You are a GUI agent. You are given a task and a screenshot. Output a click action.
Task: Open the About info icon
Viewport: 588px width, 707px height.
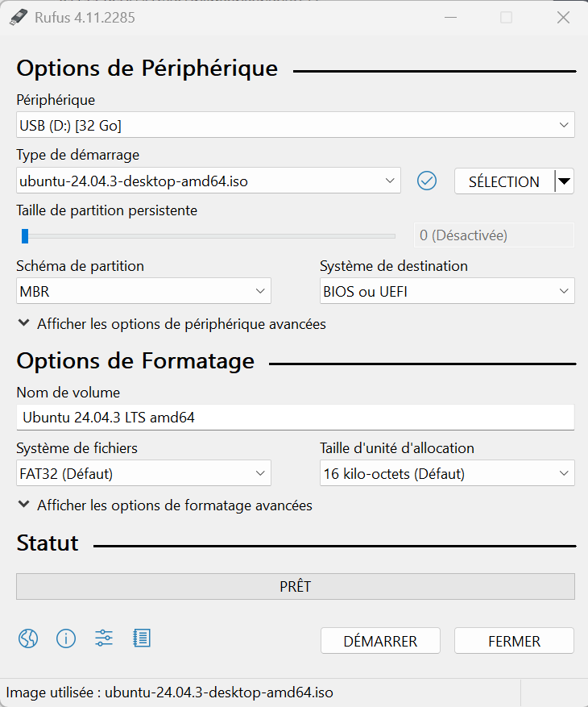(x=66, y=639)
